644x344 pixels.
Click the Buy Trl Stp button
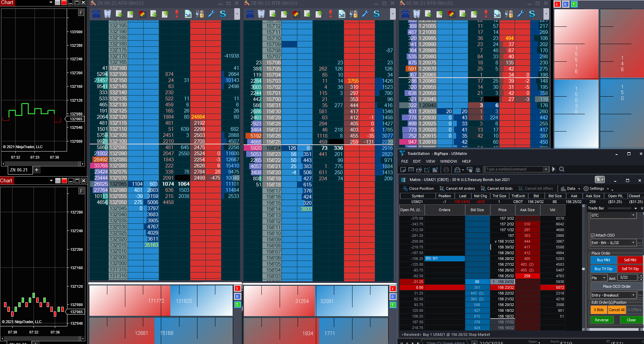[x=603, y=269]
